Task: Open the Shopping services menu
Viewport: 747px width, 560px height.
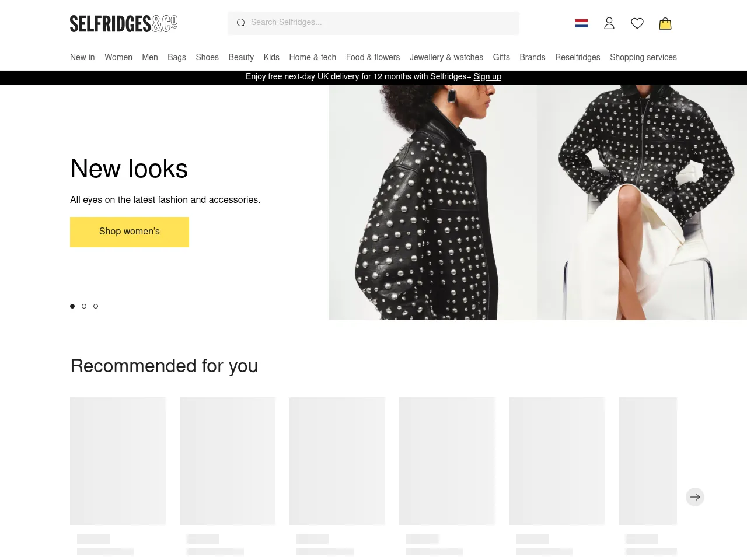Action: coord(643,57)
